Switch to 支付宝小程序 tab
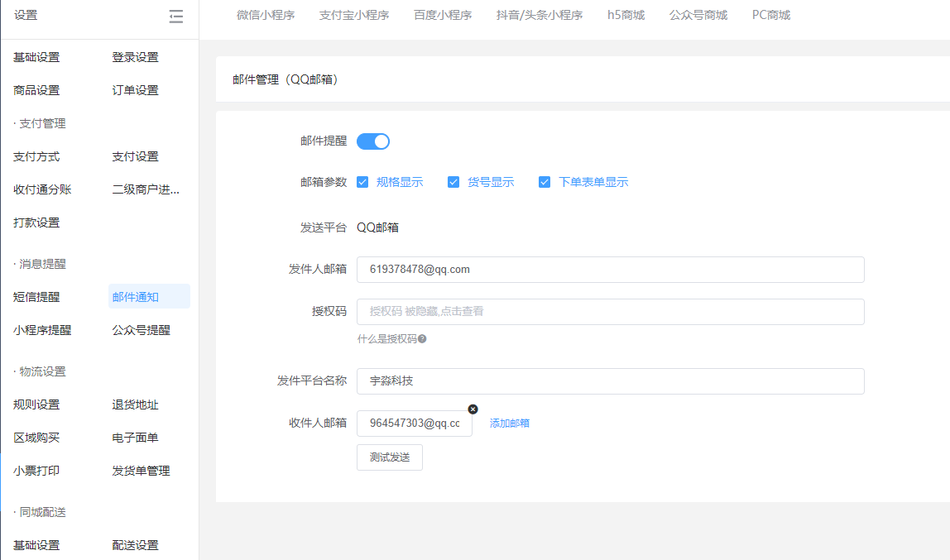 354,15
